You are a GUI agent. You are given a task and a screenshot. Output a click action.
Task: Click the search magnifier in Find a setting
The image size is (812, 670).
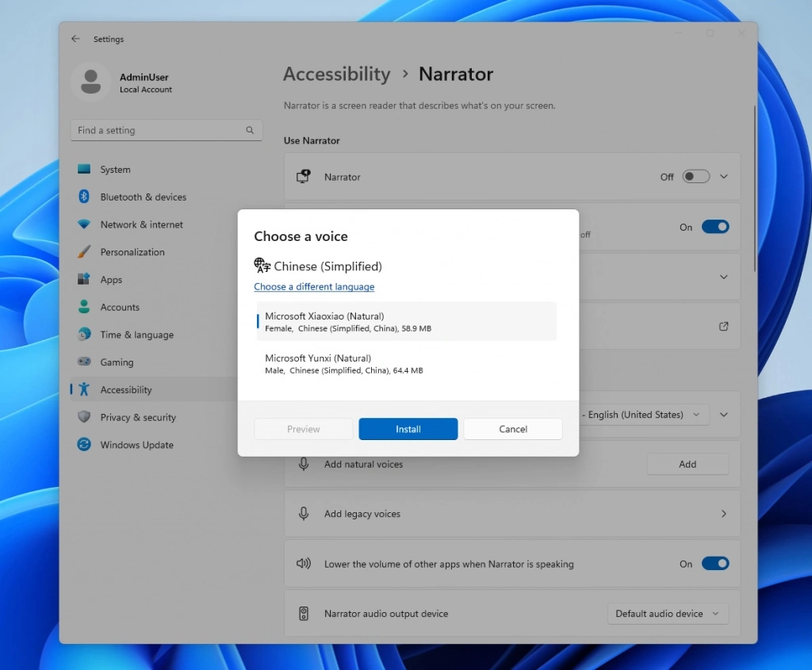(x=250, y=129)
